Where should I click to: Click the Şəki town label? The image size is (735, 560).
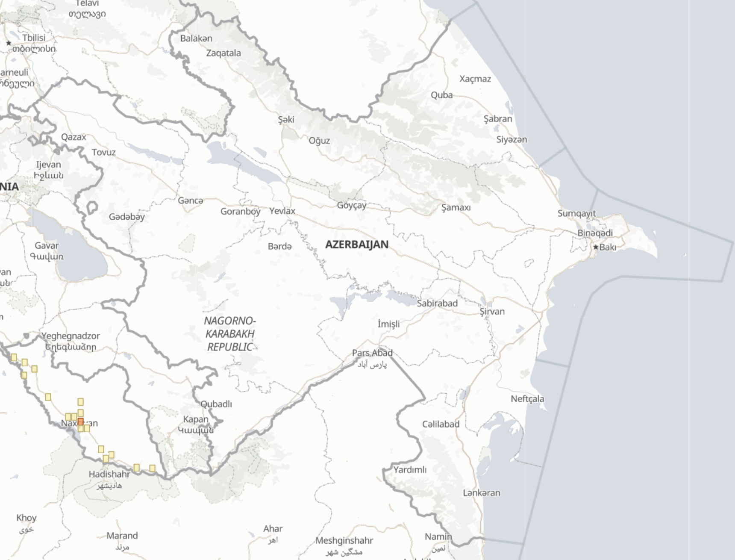click(x=287, y=119)
